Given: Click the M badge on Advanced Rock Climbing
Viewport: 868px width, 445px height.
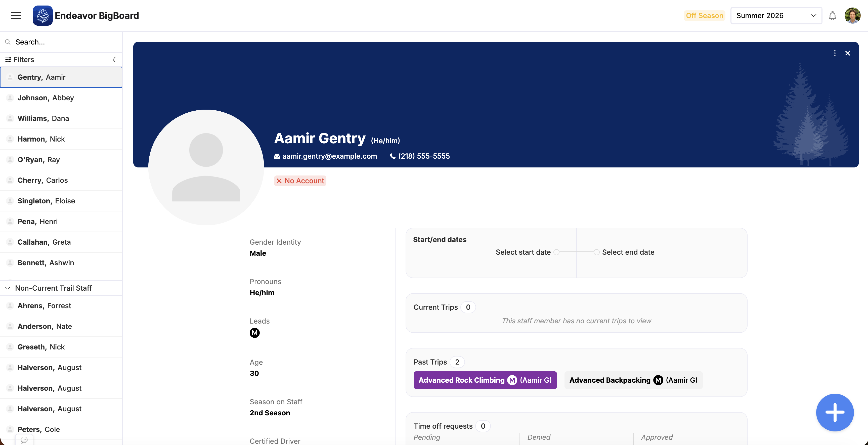Looking at the screenshot, I should pos(512,380).
